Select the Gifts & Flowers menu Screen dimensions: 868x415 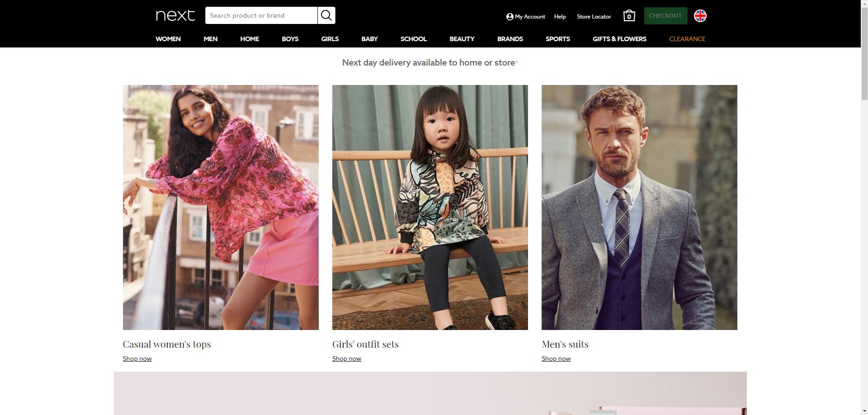[619, 39]
